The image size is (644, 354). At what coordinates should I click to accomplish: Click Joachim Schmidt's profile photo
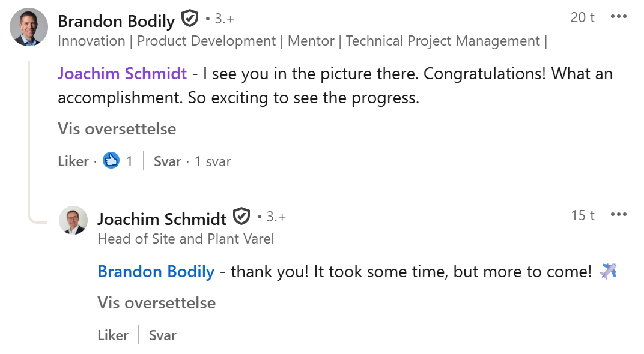[73, 220]
